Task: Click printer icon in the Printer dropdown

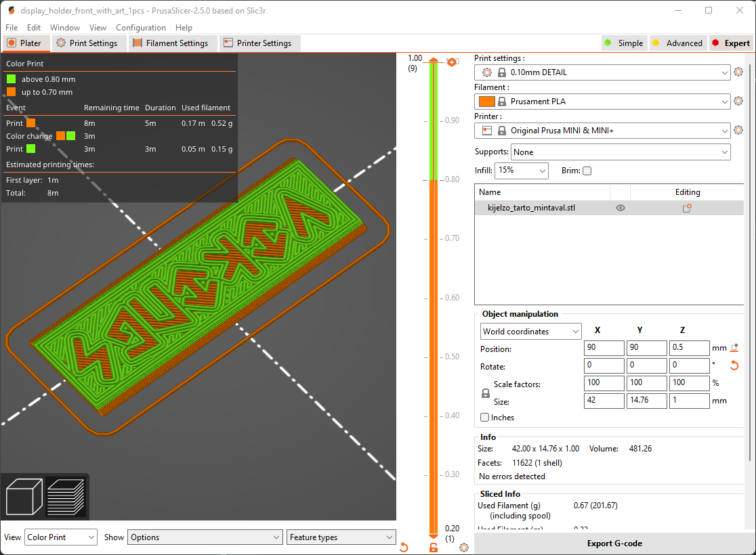Action: [487, 131]
